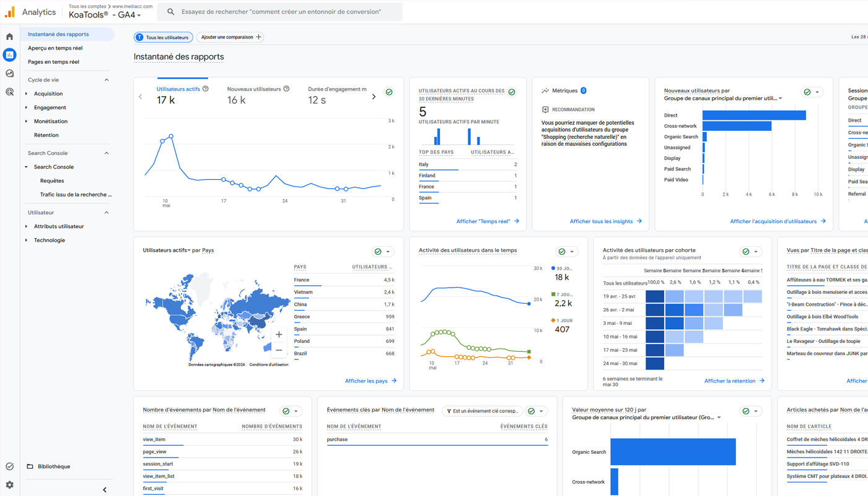Open the Advertising icon in the left rail

9,92
